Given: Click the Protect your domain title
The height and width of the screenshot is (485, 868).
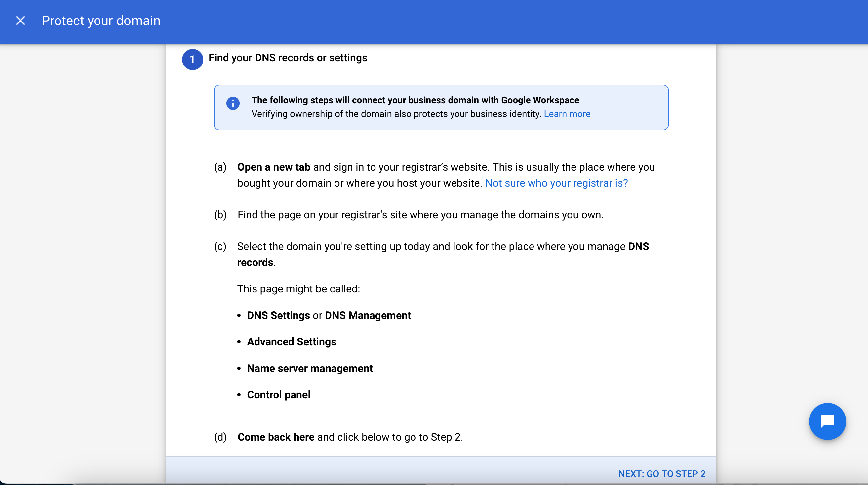Looking at the screenshot, I should pos(101,21).
